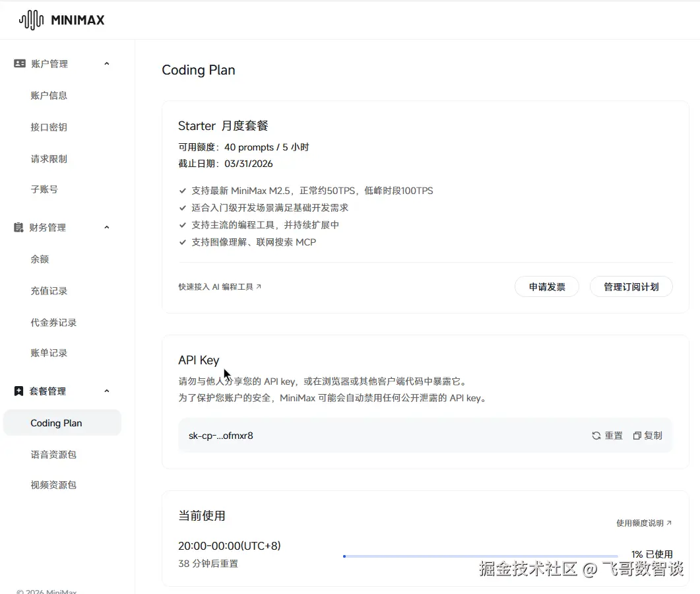Click the 支持图像理解、联网搜索 MCP line
Screen dimensions: 700x594
point(253,242)
